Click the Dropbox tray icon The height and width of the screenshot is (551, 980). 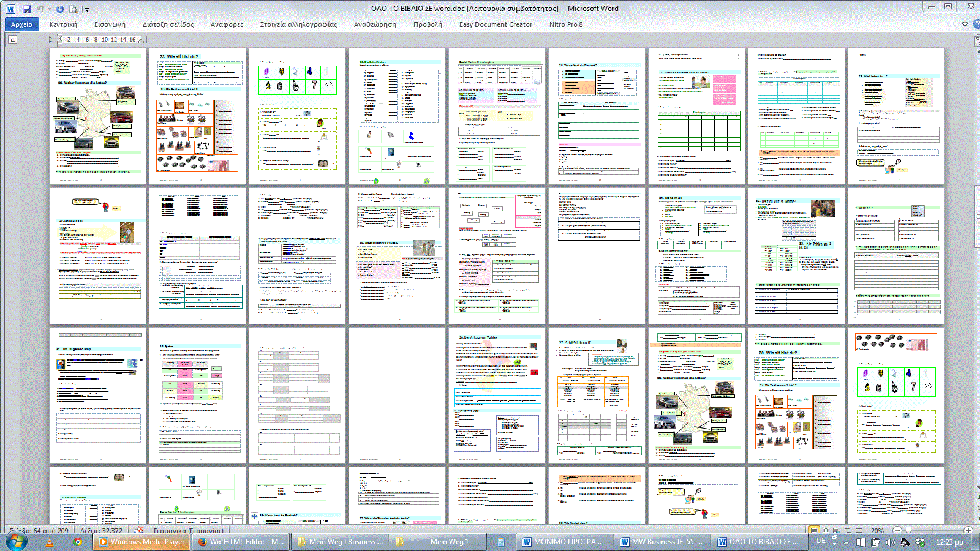920,542
